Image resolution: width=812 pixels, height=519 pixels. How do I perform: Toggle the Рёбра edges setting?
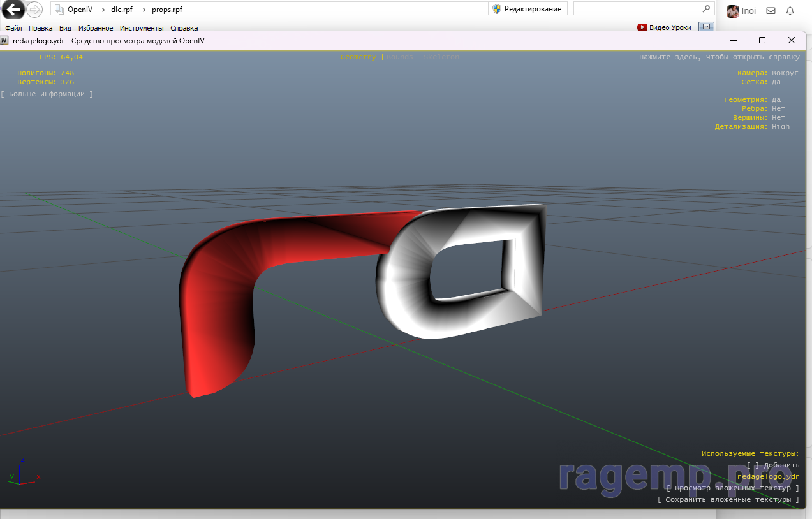[x=764, y=108]
